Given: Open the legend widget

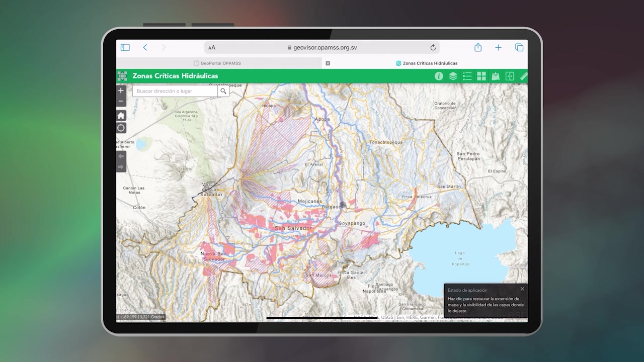Looking at the screenshot, I should 467,76.
